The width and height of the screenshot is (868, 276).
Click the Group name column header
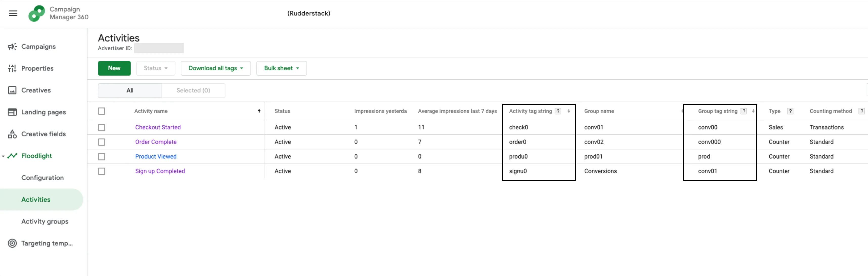click(599, 111)
